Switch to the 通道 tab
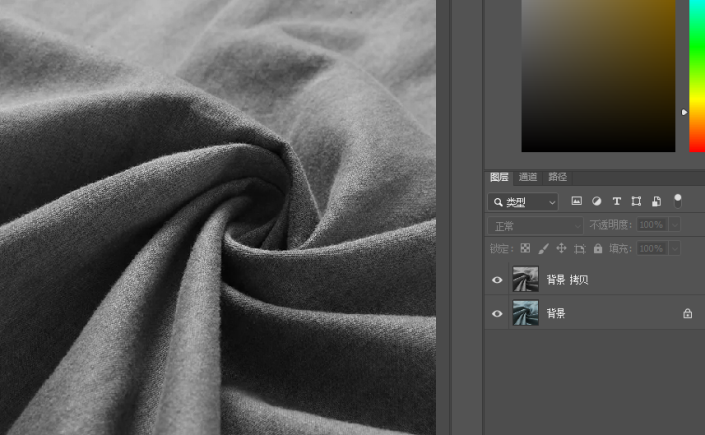The height and width of the screenshot is (435, 705). tap(528, 177)
